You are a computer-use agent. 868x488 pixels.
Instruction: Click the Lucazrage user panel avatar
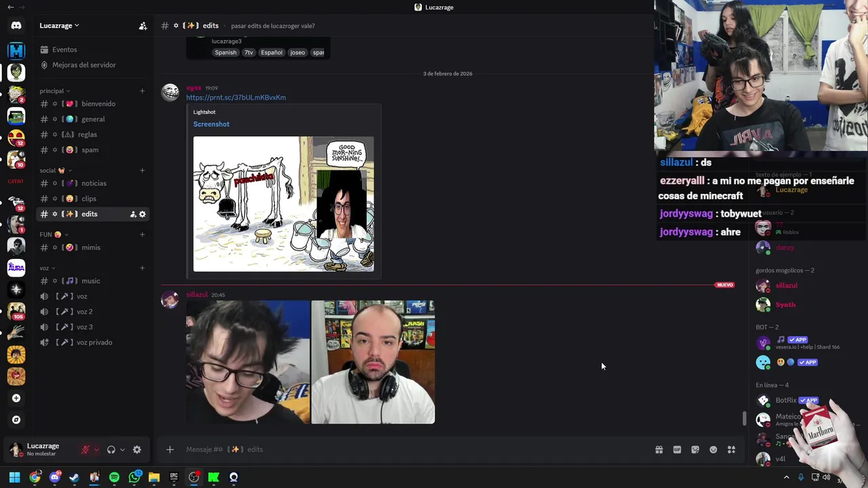click(x=16, y=449)
